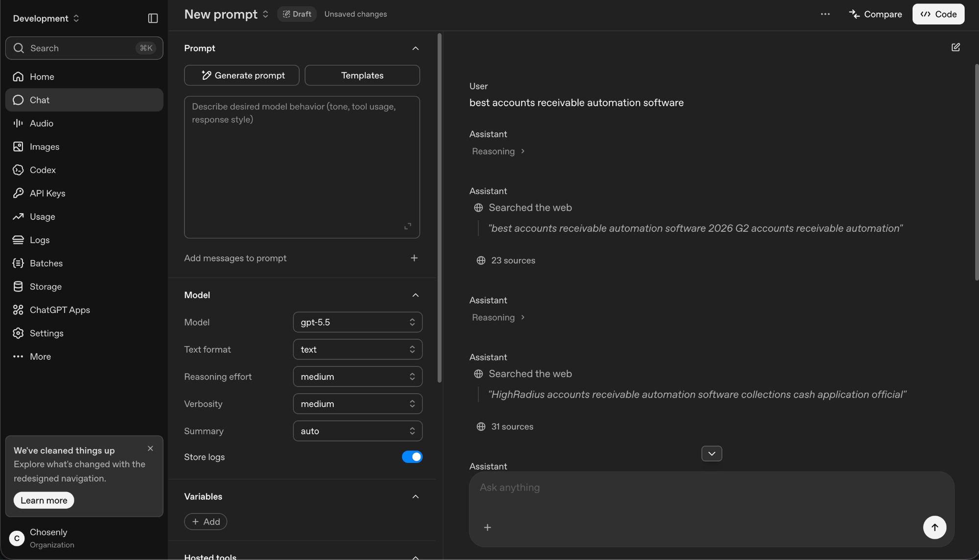
Task: Click the Settings gear icon
Action: [18, 333]
